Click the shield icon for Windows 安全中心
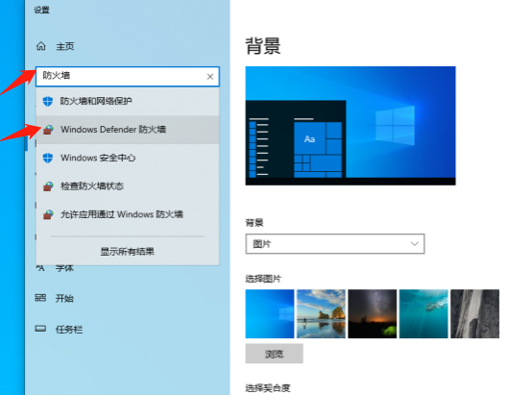Viewport: 532px width, 395px height. coord(48,158)
